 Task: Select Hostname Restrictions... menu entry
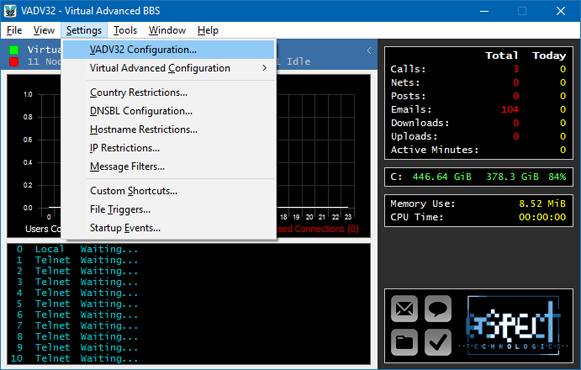click(169, 129)
